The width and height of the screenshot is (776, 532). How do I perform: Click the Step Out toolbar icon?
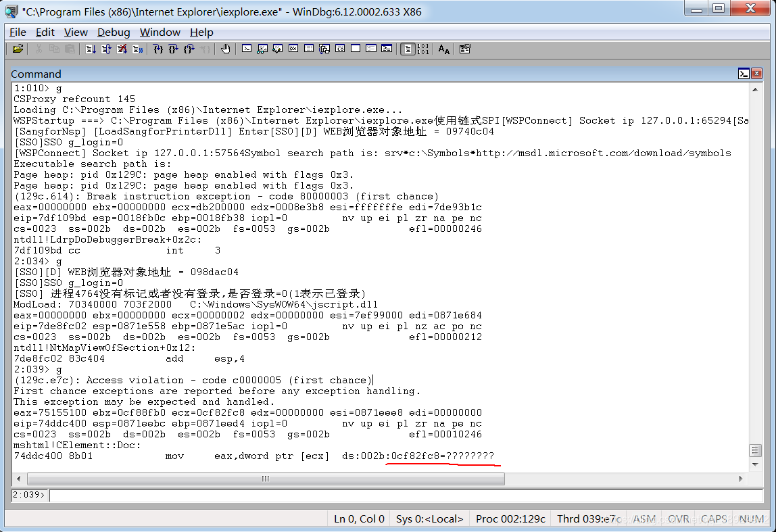click(x=189, y=49)
